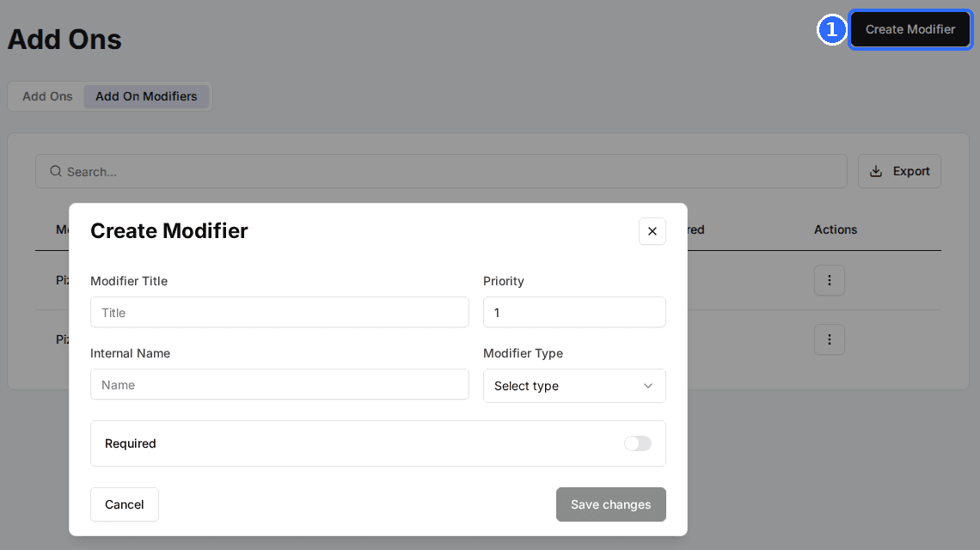Screen dimensions: 980x550
Task: Switch to the Add Ons tab
Action: 47,96
